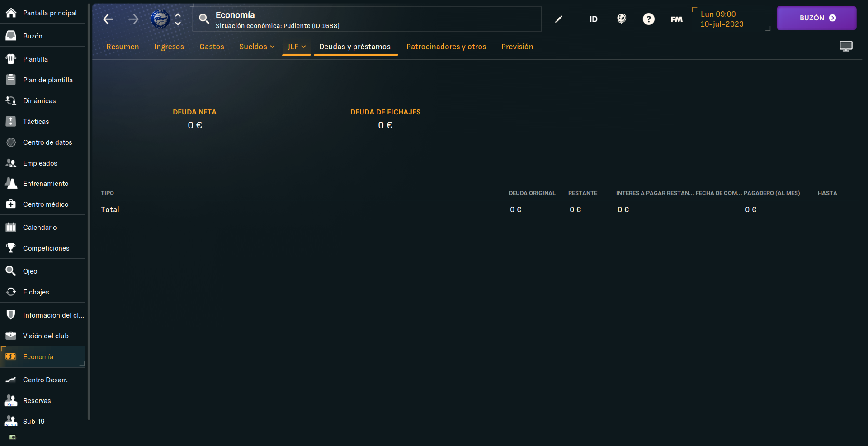
Task: Click the ID button in the header
Action: (594, 19)
